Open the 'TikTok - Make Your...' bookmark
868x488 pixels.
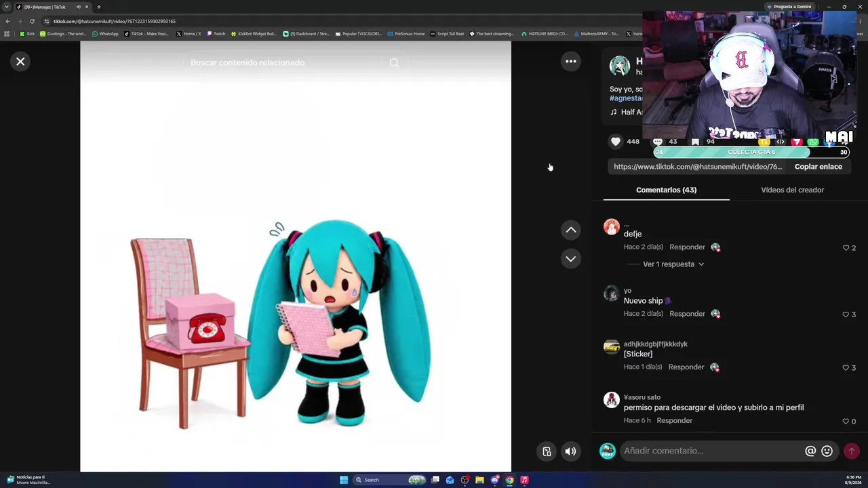click(x=146, y=34)
